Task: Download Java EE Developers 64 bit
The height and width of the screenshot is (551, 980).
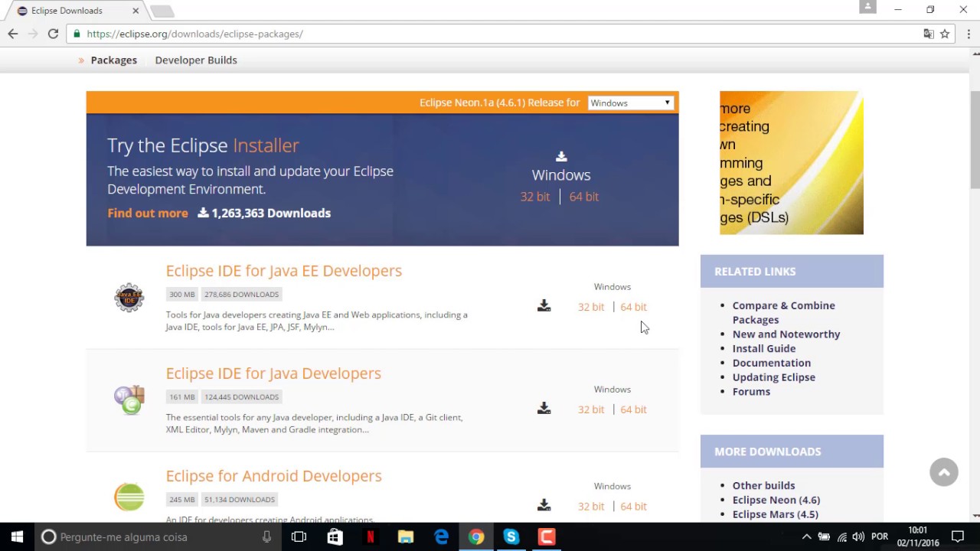Action: (x=633, y=306)
